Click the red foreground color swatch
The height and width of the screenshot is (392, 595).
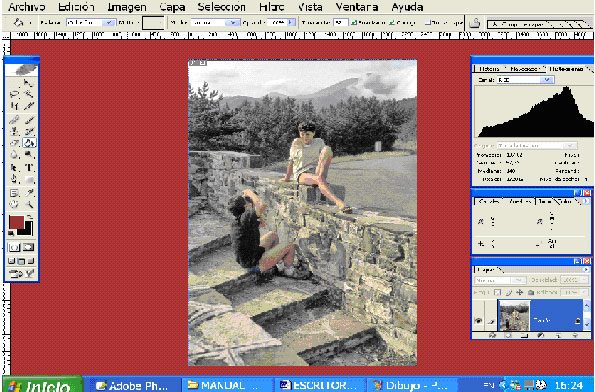[16, 222]
